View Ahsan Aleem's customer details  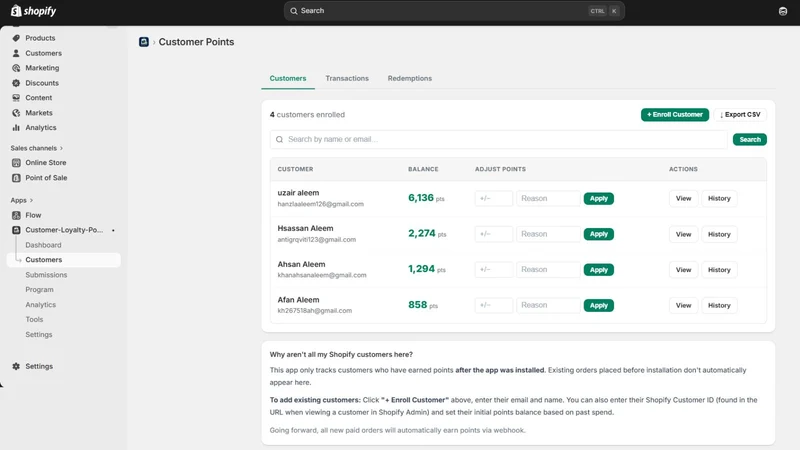click(683, 269)
